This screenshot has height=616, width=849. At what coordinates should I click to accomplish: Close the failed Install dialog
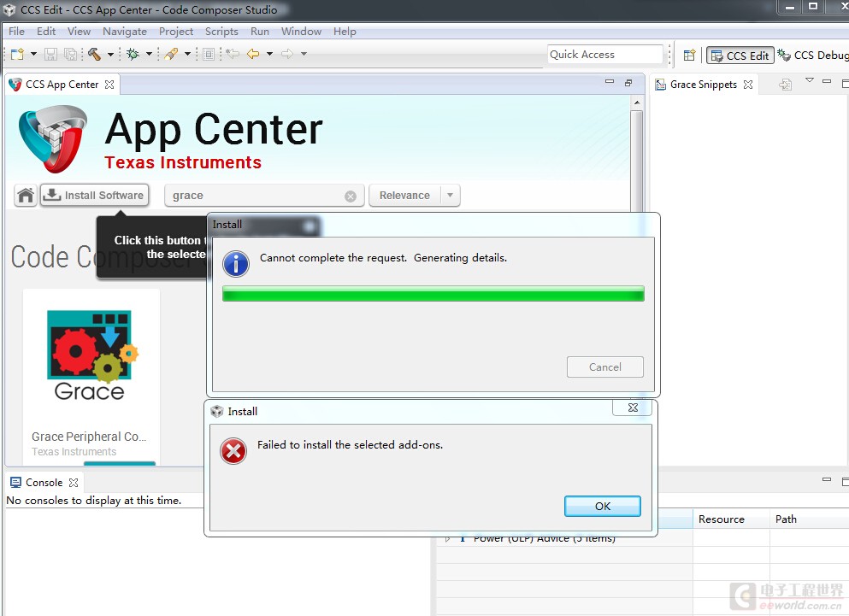point(633,408)
